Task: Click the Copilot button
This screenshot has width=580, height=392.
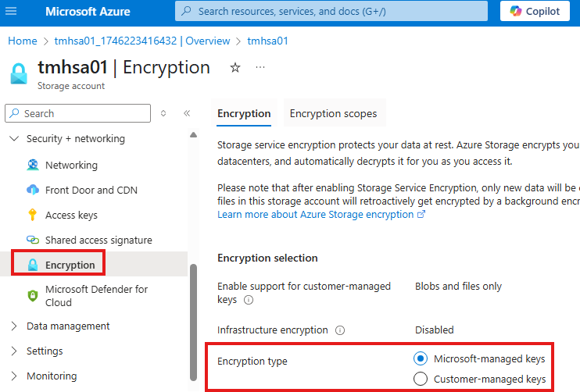Action: pos(535,12)
